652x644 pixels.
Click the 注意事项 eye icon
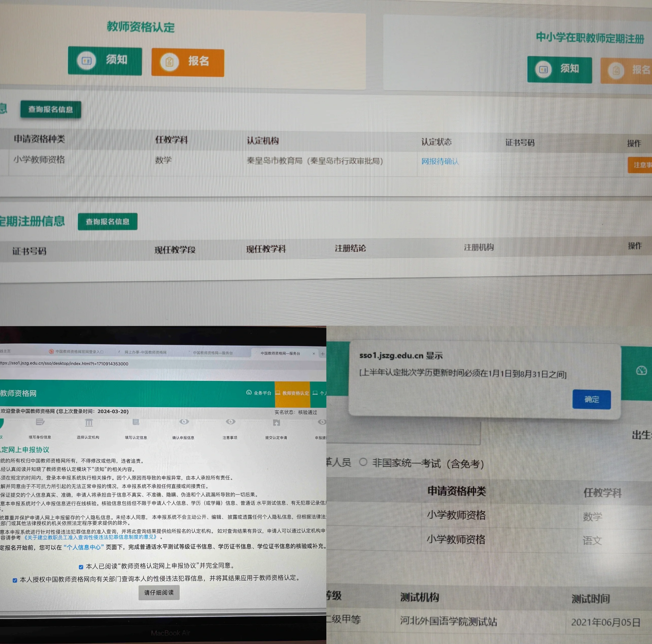[230, 422]
